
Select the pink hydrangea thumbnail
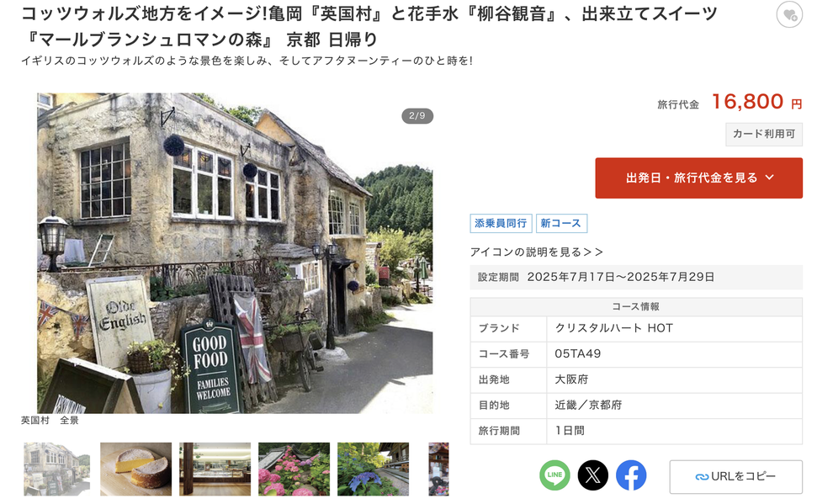click(294, 469)
